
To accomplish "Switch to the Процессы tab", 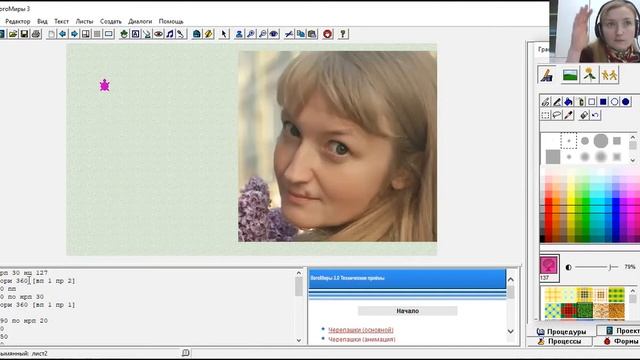I will (560, 341).
